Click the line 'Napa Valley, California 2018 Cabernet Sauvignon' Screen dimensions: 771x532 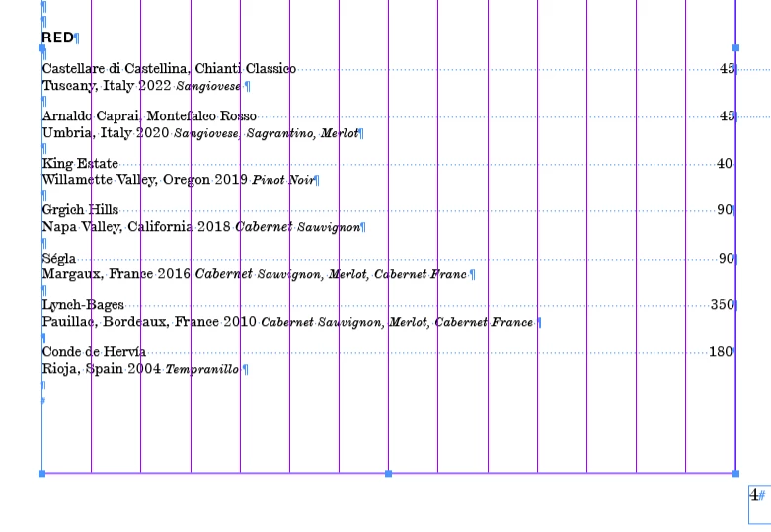(x=201, y=227)
